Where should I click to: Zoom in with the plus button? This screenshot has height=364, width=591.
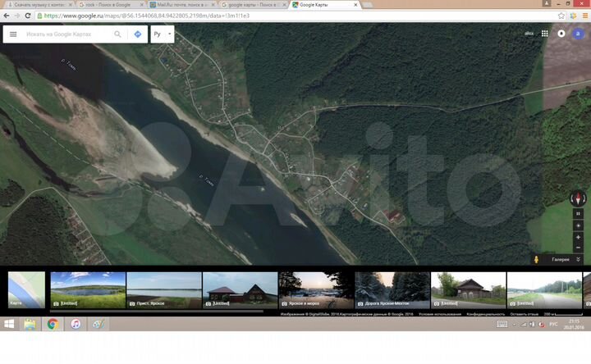[578, 237]
